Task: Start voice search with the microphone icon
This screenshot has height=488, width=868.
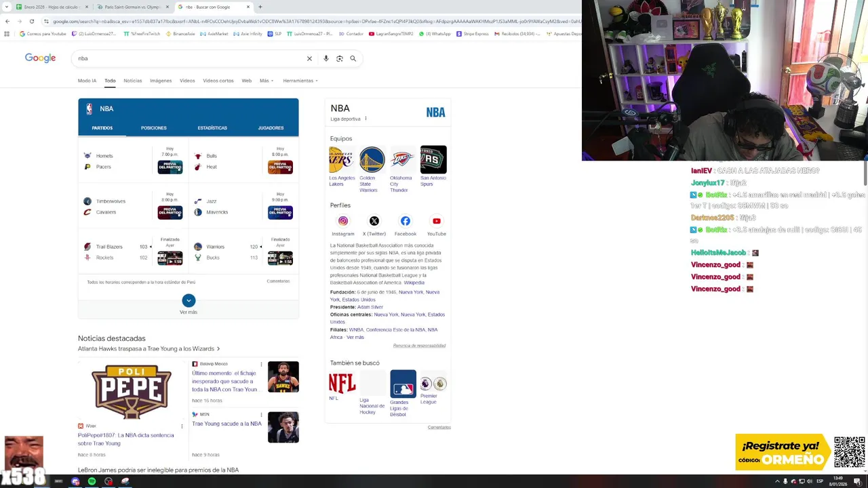Action: click(326, 58)
